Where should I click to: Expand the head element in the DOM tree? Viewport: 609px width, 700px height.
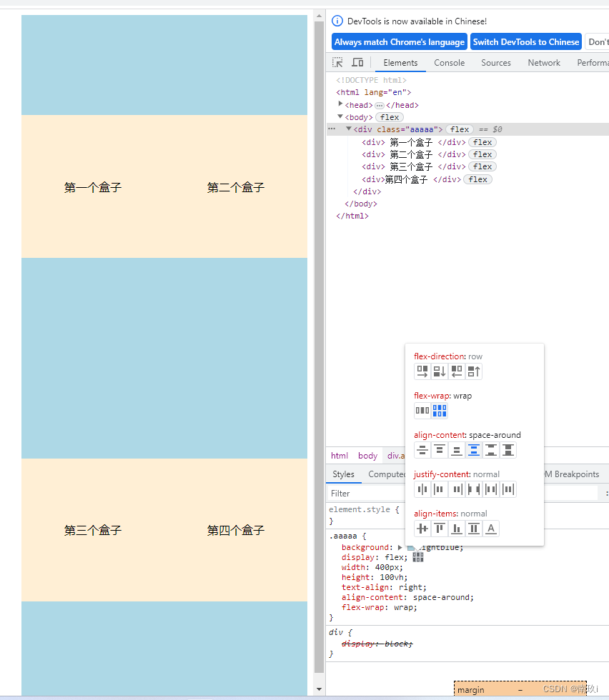click(x=340, y=104)
